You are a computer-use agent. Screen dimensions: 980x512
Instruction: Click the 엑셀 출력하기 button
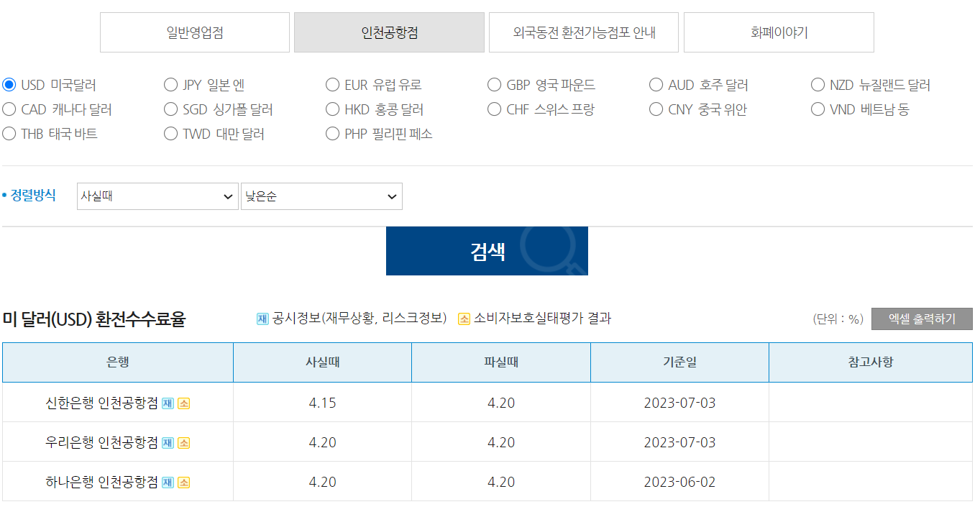[922, 319]
